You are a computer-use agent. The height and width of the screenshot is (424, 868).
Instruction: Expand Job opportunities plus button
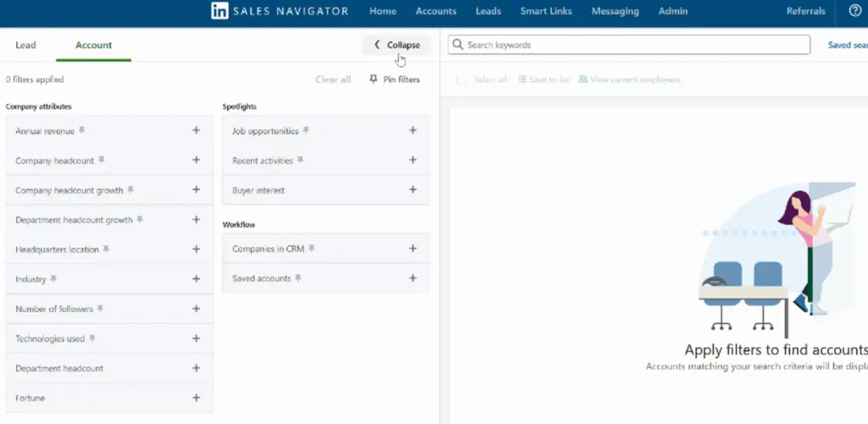click(413, 130)
